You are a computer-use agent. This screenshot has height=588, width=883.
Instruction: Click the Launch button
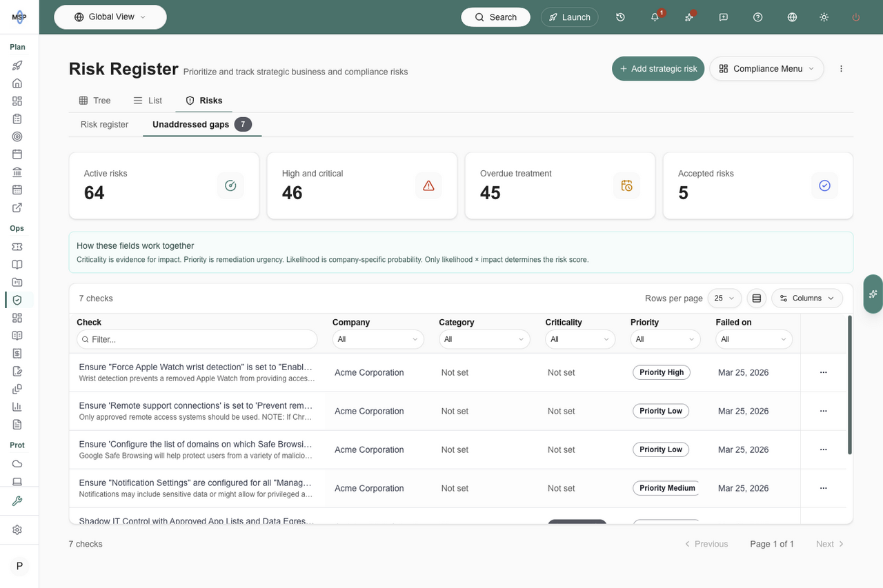click(570, 17)
